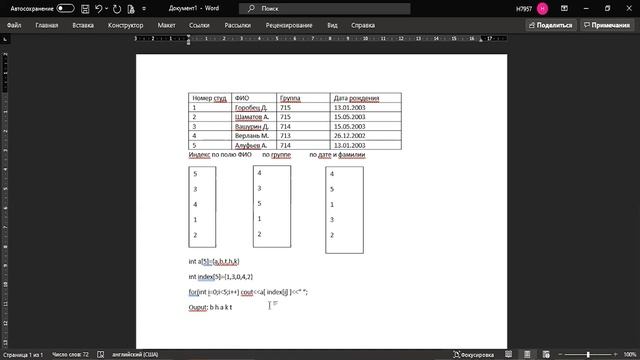The width and height of the screenshot is (640, 360).
Task: Toggle the Автосохранение switch
Action: [x=65, y=8]
